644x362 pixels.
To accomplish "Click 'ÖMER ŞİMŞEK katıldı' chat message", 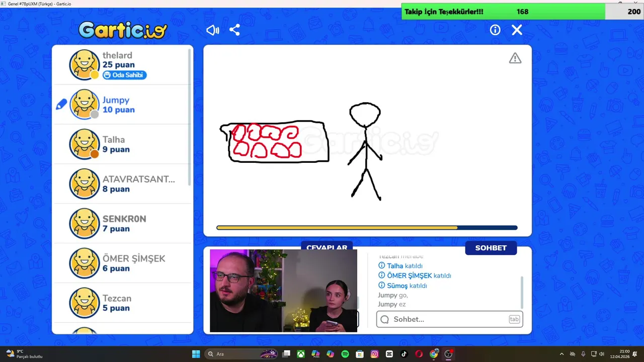I will point(415,276).
